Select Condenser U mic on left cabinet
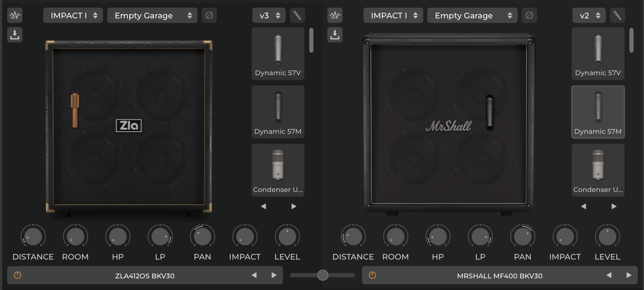 tap(278, 170)
